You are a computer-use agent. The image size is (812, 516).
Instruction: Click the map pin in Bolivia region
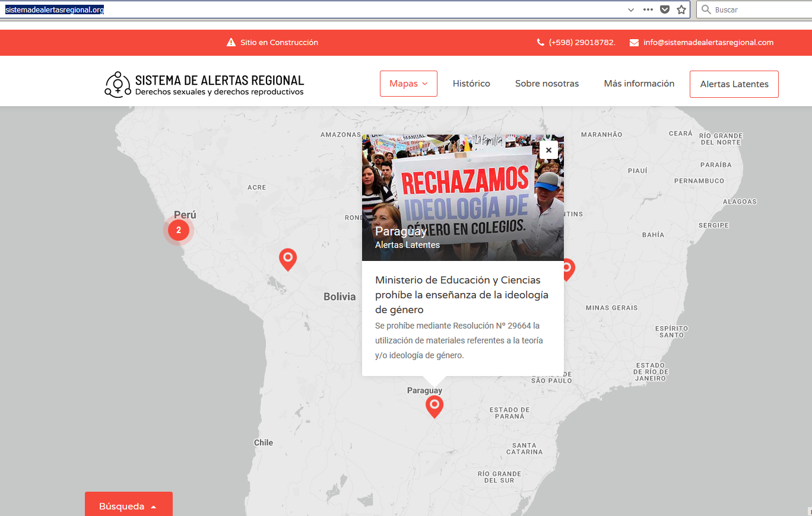click(x=288, y=259)
